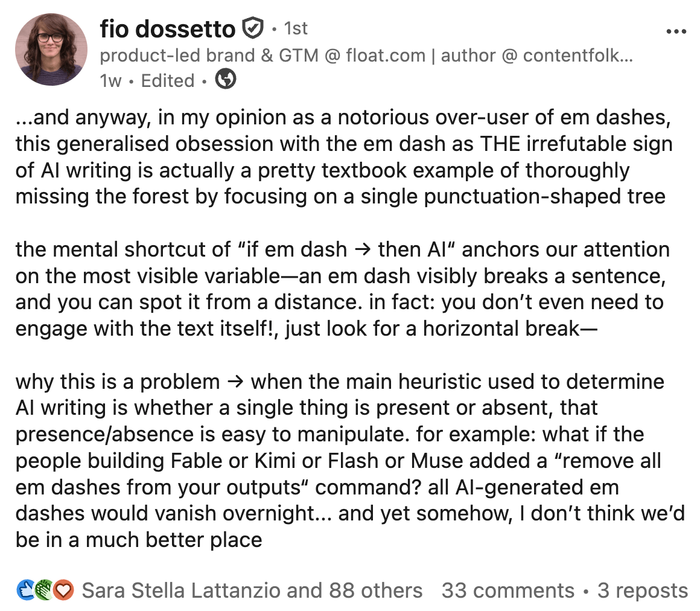700x611 pixels.
Task: Click the truncated contentfolk… headline text
Action: pos(577,56)
